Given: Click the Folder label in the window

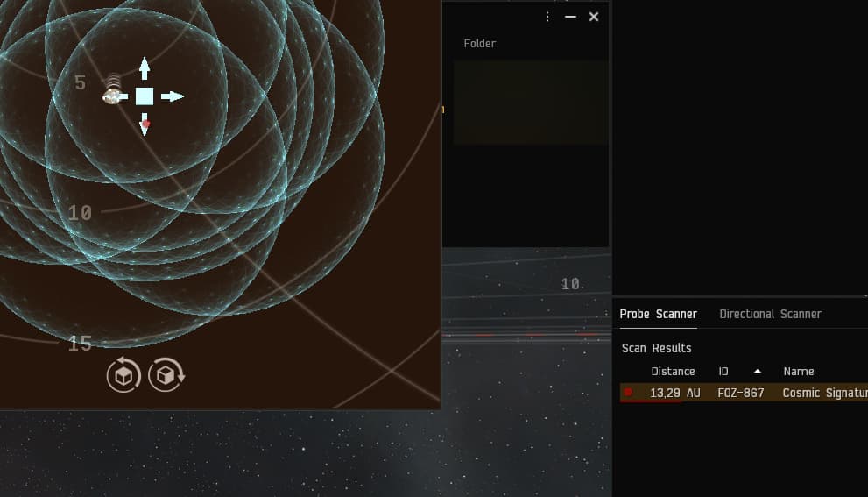Looking at the screenshot, I should tap(479, 43).
